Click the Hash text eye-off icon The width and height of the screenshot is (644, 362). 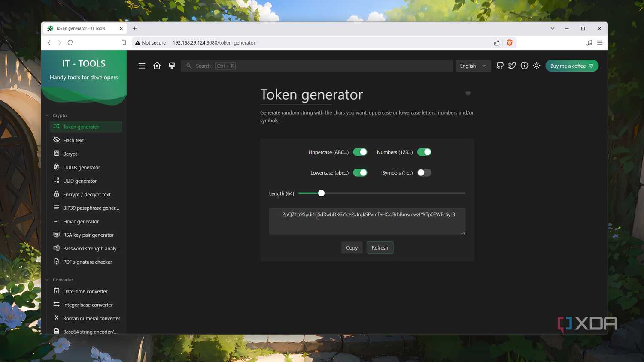(x=56, y=140)
